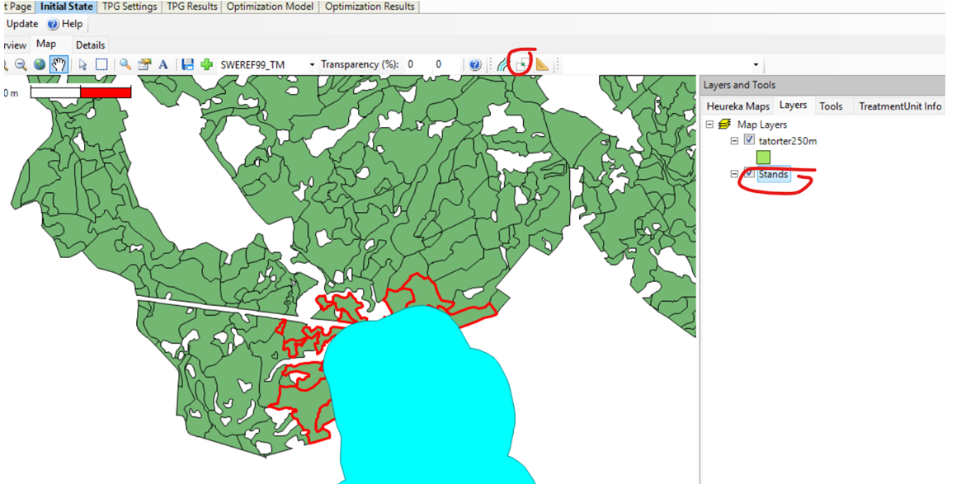Activate the rectangle selection tool
The width and height of the screenshot is (980, 484).
coord(101,64)
